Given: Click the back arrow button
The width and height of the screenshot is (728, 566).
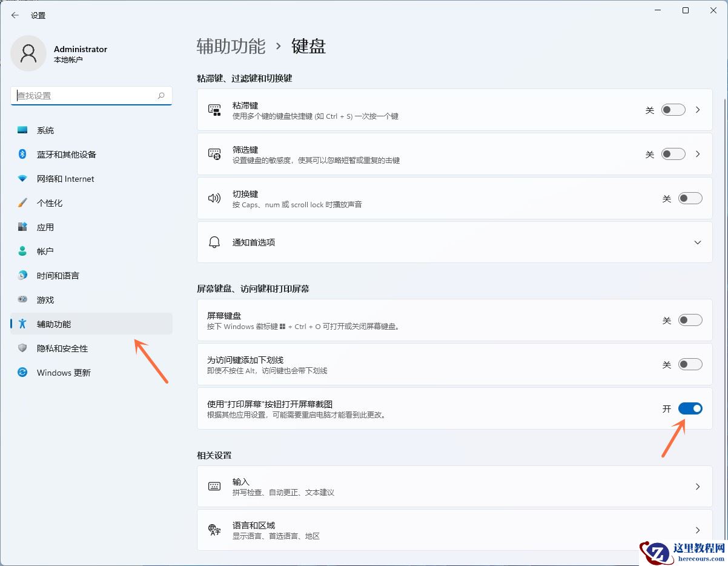Looking at the screenshot, I should click(x=15, y=15).
